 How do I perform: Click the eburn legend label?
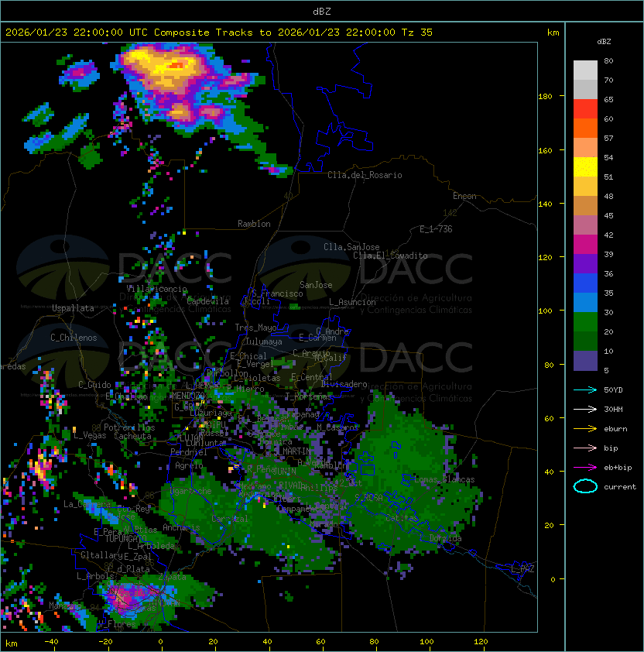click(615, 429)
